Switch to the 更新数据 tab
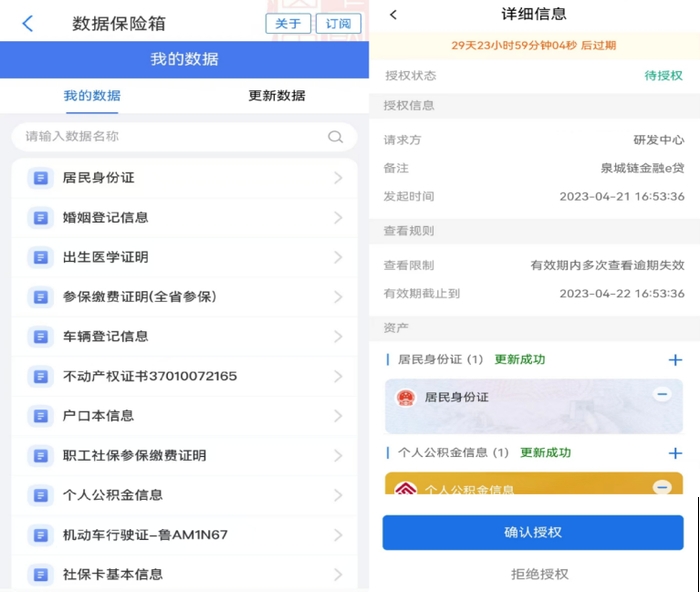700x592 pixels. click(277, 96)
